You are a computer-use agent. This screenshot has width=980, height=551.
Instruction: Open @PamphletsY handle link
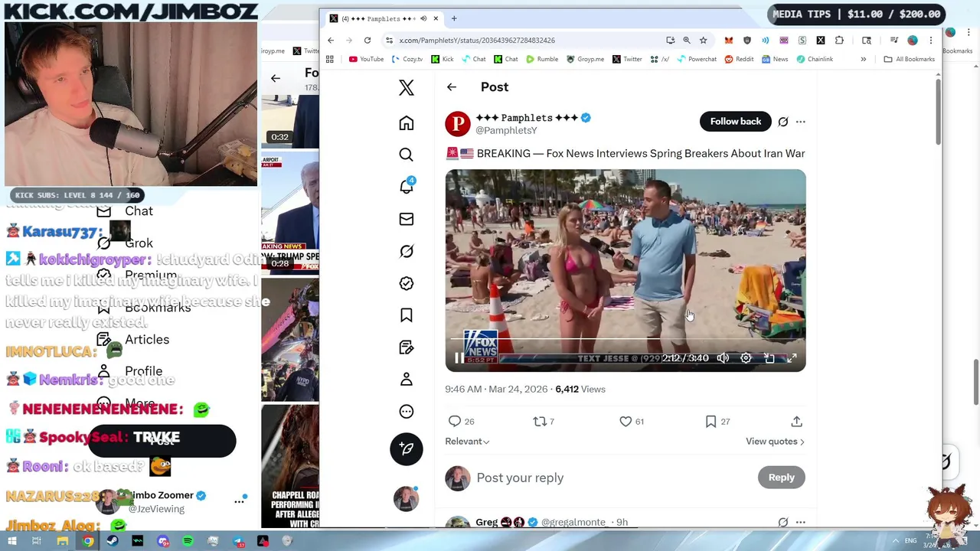pos(506,131)
